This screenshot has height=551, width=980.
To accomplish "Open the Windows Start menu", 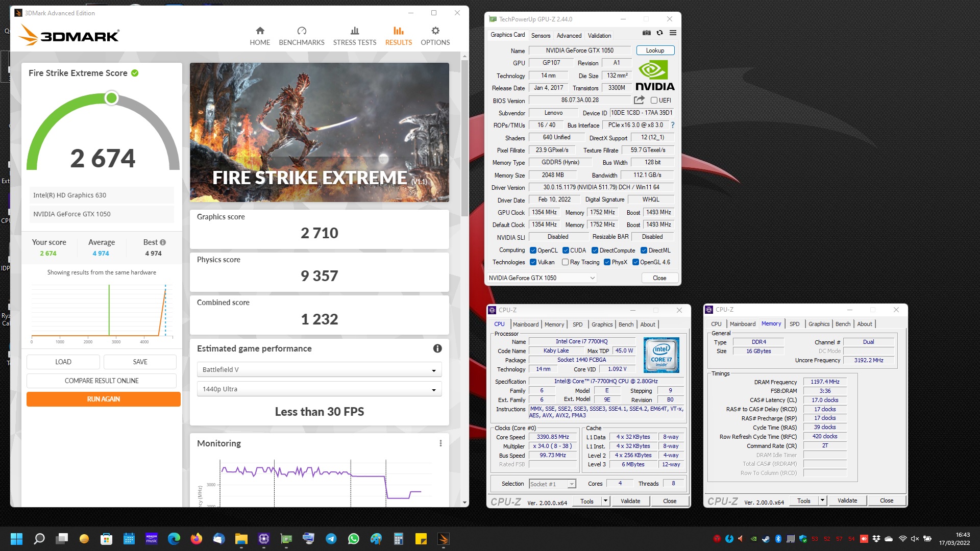I will tap(16, 539).
